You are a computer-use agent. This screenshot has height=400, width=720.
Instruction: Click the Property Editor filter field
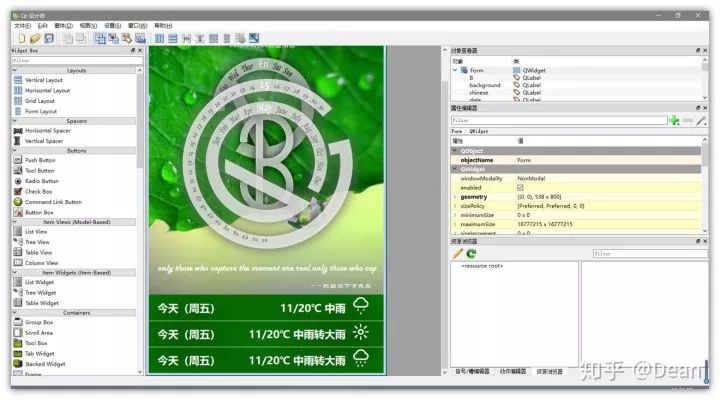pos(559,120)
